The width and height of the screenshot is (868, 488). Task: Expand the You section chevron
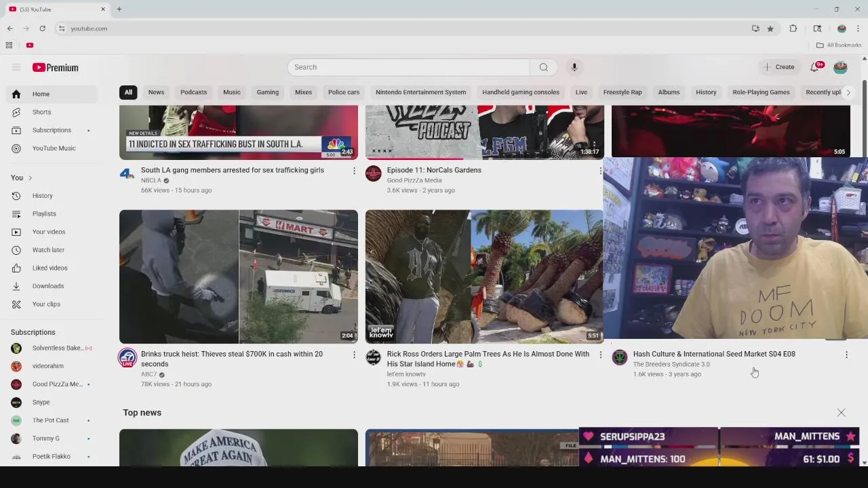(30, 178)
